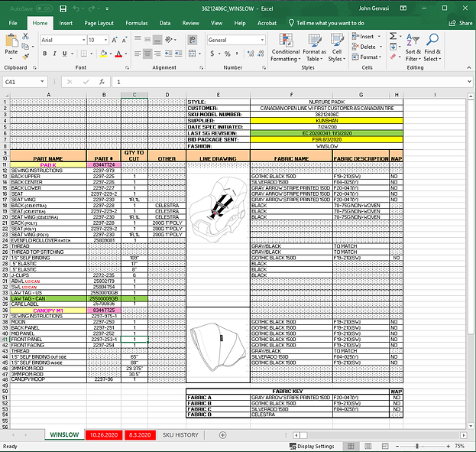
Task: Click the Fill down arrow icon
Action: [x=393, y=47]
